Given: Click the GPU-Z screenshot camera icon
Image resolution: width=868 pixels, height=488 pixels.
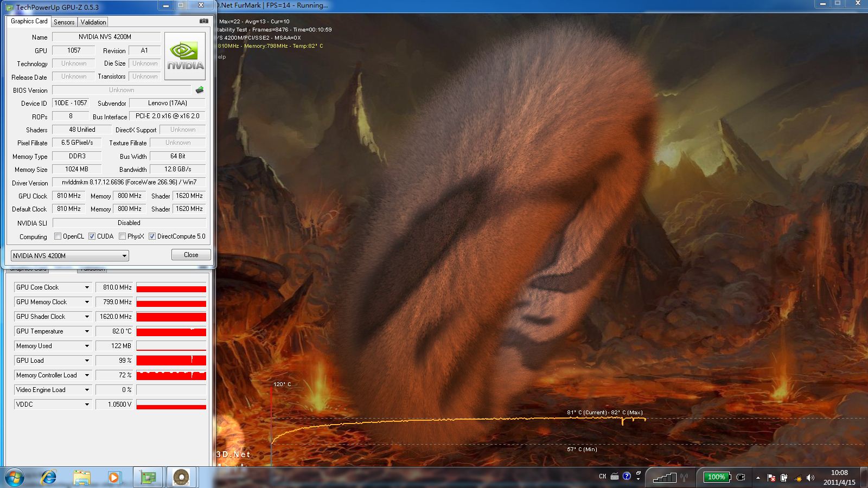Looking at the screenshot, I should pyautogui.click(x=203, y=21).
